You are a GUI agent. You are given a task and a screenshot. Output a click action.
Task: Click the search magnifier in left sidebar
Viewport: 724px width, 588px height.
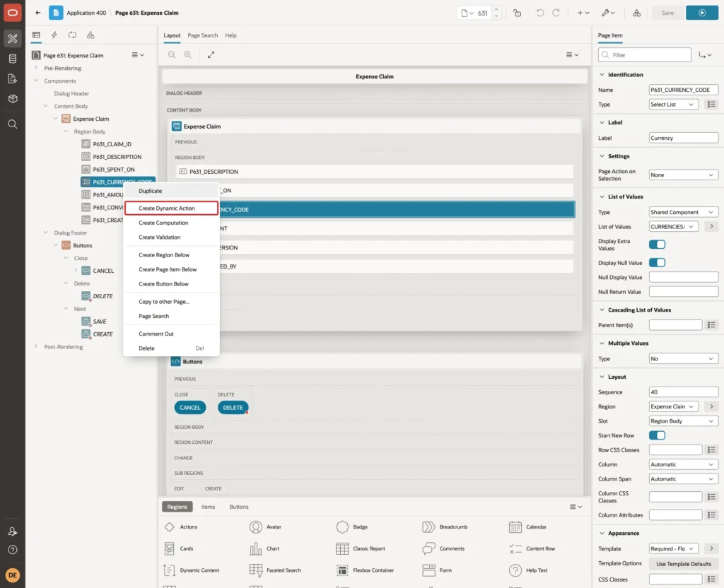pyautogui.click(x=13, y=124)
